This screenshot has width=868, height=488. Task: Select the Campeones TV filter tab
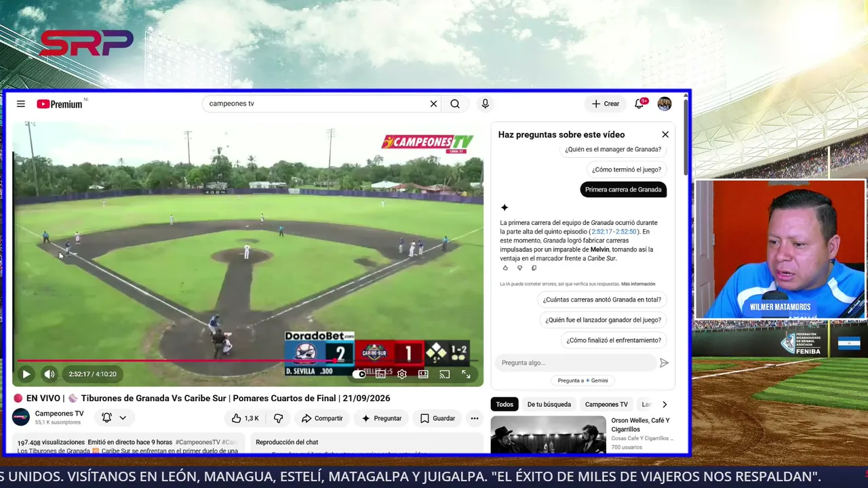606,405
